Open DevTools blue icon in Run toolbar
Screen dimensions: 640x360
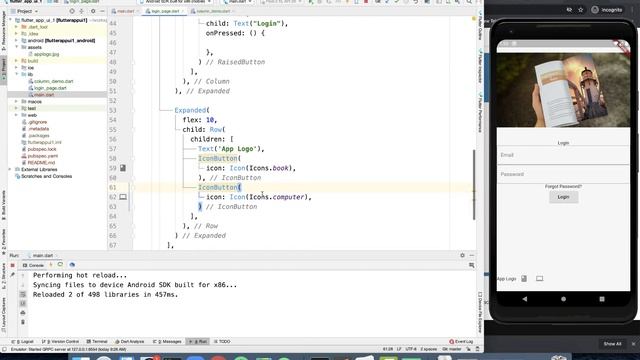coord(72,265)
